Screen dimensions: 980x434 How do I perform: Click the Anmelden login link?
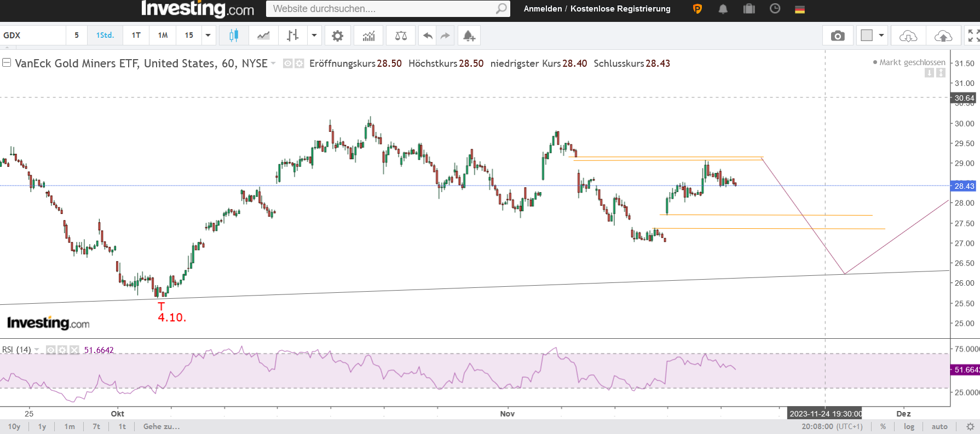click(x=543, y=9)
